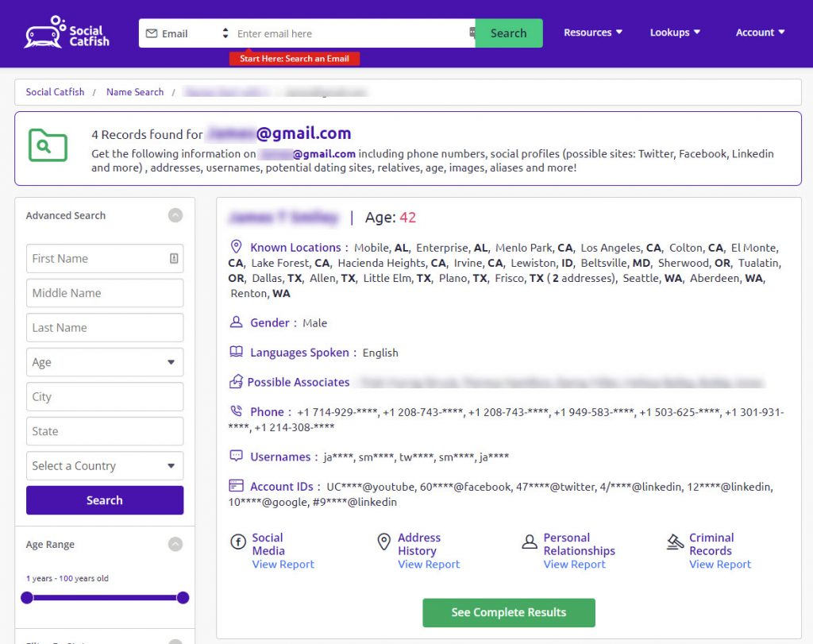The width and height of the screenshot is (813, 644).
Task: Click the Social Media heading
Action: [x=268, y=544]
